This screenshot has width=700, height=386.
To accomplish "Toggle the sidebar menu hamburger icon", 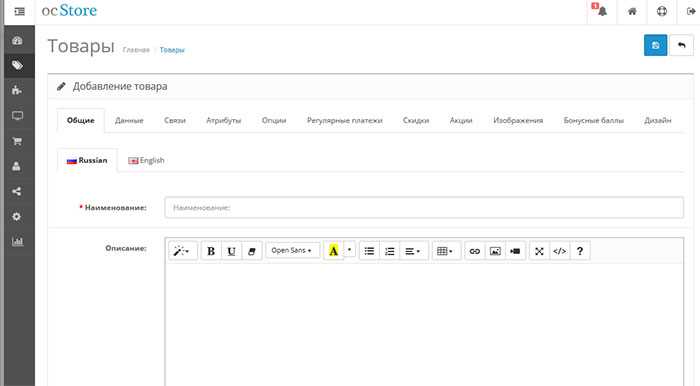I will coord(19,12).
